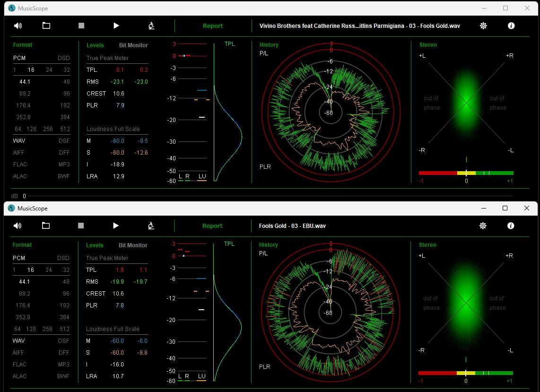Play the Fools Gold track in the top window

[x=116, y=26]
